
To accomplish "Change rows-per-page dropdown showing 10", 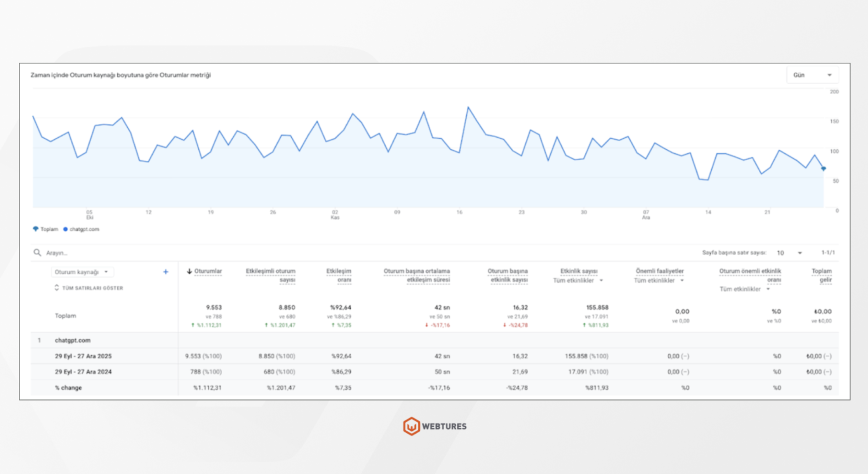I will [x=789, y=253].
